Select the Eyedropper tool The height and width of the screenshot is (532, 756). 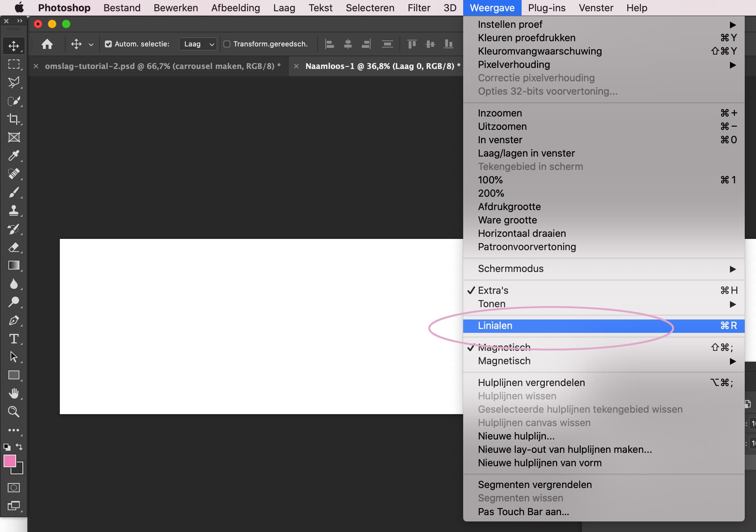pyautogui.click(x=13, y=156)
